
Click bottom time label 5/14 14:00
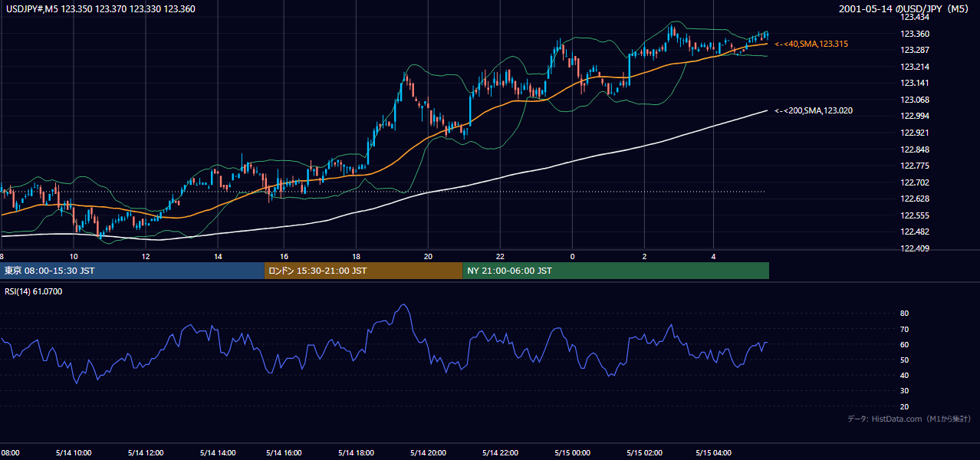point(216,453)
